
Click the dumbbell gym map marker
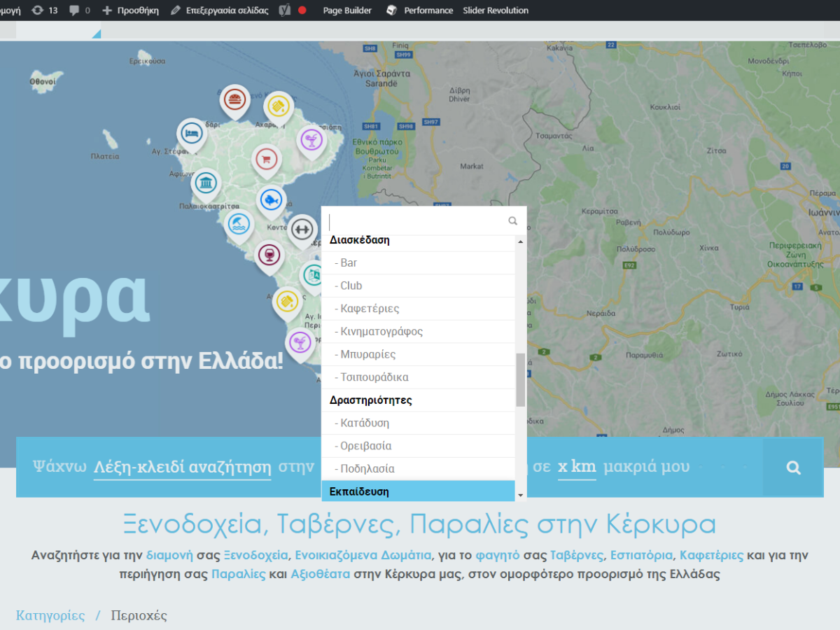pyautogui.click(x=302, y=230)
